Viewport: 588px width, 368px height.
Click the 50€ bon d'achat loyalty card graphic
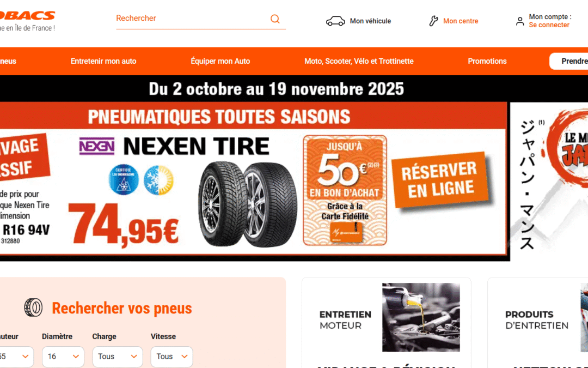pos(345,190)
